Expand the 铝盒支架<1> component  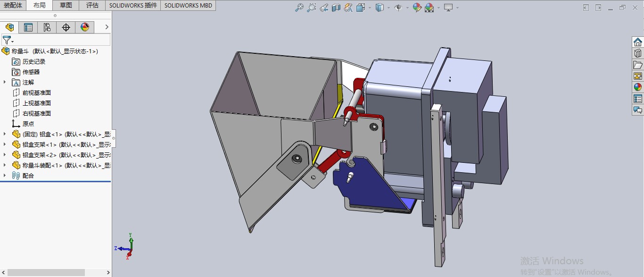(x=5, y=144)
